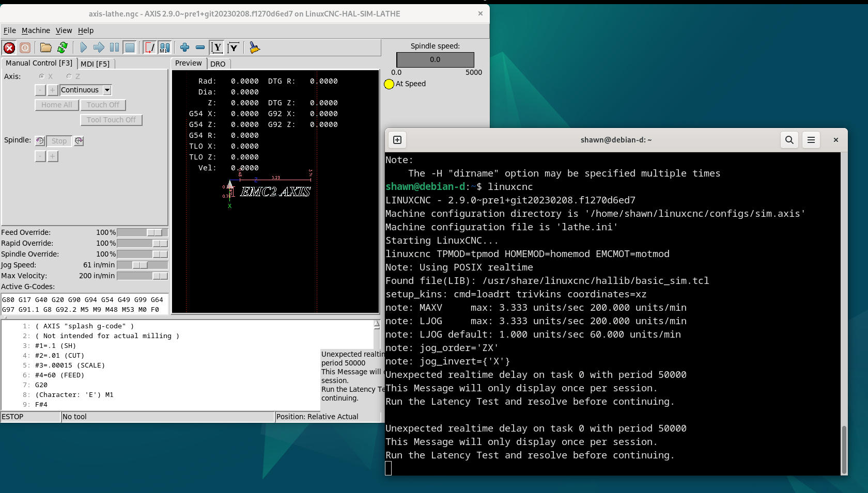Switch to DRO tab

[x=218, y=64]
